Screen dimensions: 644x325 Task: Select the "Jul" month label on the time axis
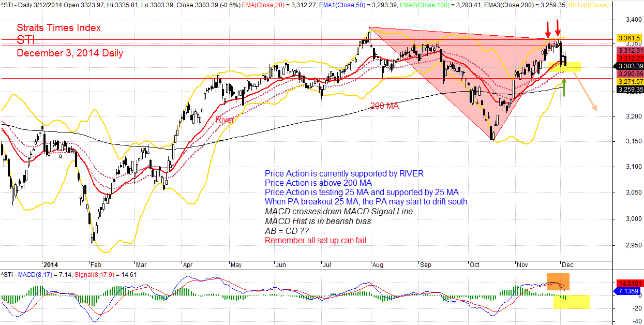click(x=327, y=264)
